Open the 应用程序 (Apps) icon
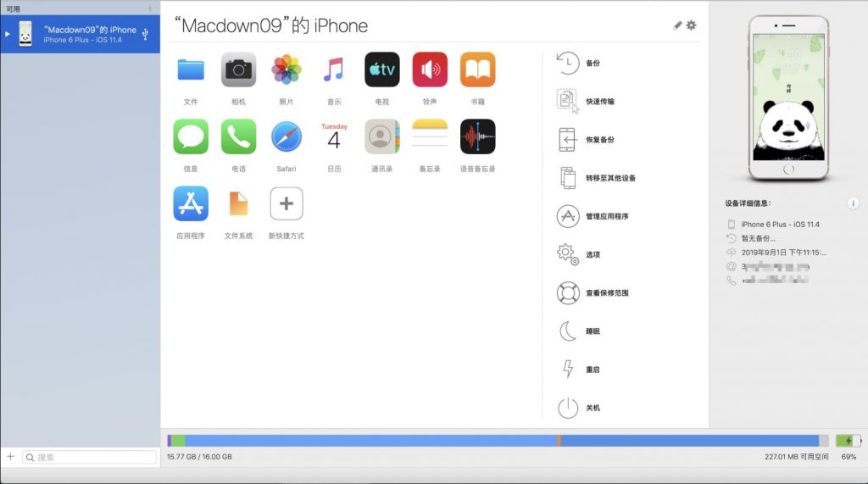Viewport: 868px width, 484px height. pos(191,203)
